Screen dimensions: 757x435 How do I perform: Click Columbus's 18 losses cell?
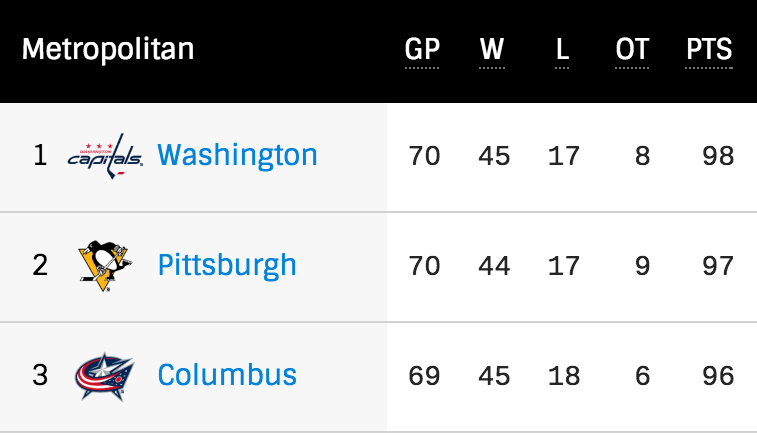pyautogui.click(x=564, y=376)
